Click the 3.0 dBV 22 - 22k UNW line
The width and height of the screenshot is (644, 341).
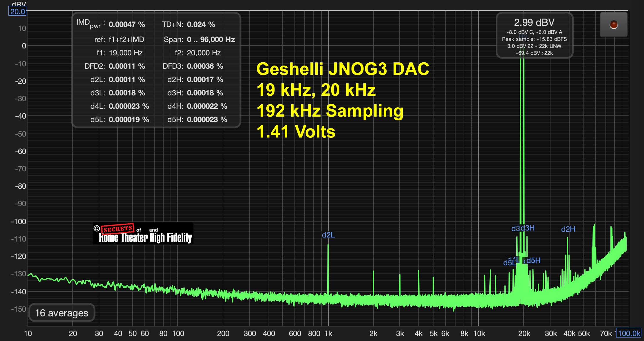point(534,46)
